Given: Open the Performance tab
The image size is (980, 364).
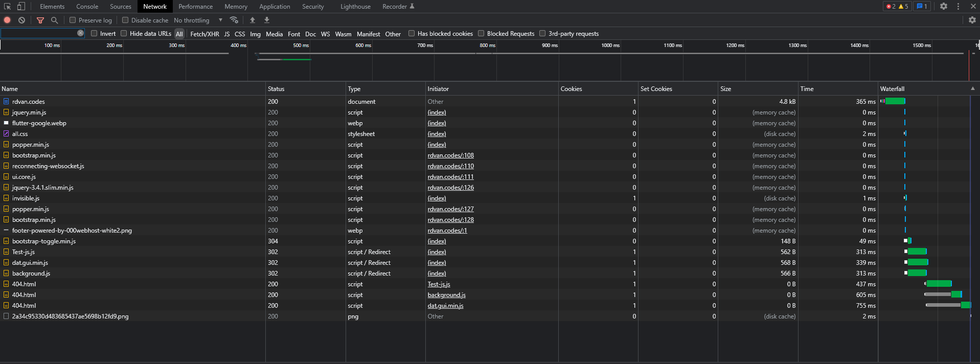Looking at the screenshot, I should 196,7.
